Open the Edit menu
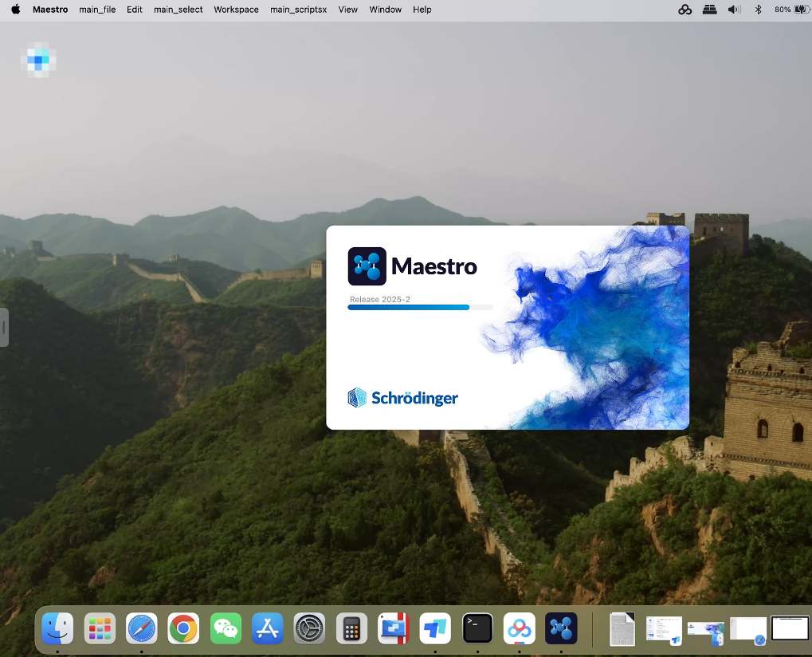This screenshot has height=657, width=812. [x=134, y=10]
